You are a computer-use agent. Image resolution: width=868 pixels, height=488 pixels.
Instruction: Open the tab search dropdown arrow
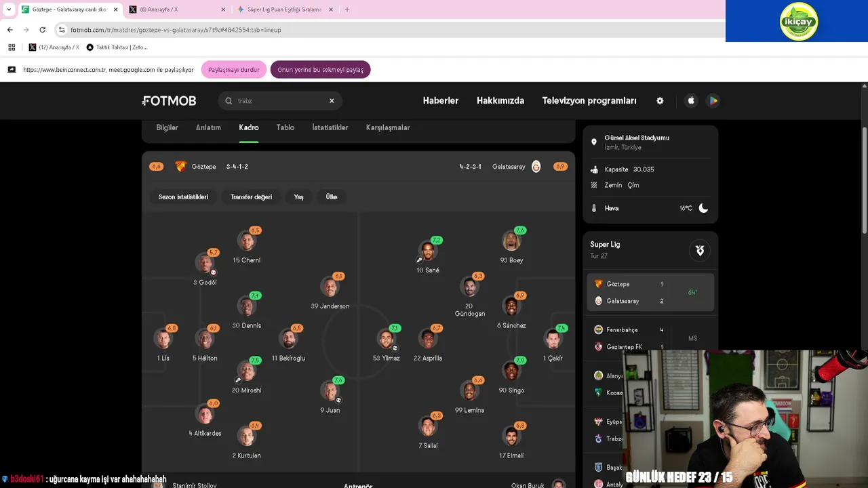[9, 9]
